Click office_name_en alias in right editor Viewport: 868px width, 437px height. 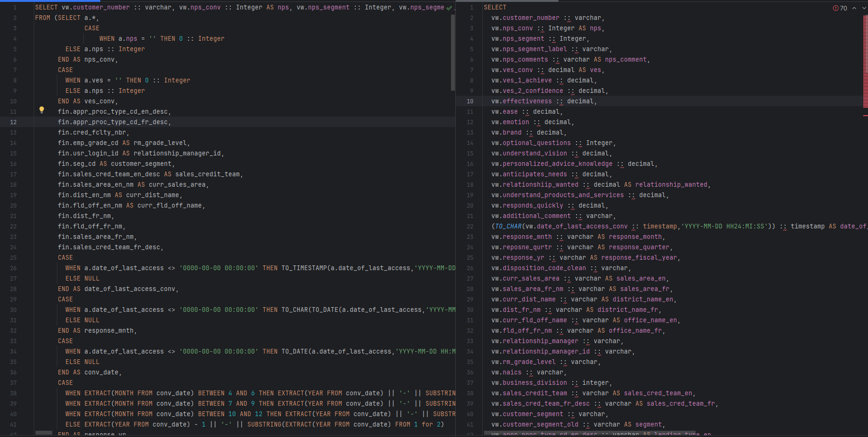click(651, 320)
